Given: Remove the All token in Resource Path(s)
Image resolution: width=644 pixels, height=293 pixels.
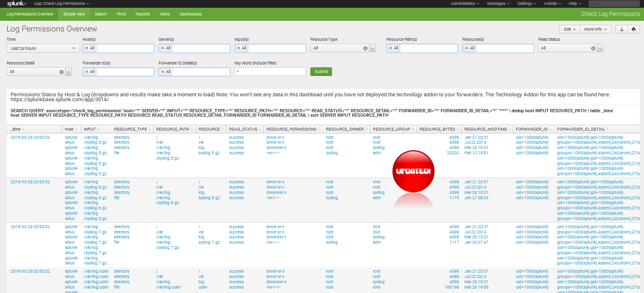Looking at the screenshot, I should coord(390,48).
